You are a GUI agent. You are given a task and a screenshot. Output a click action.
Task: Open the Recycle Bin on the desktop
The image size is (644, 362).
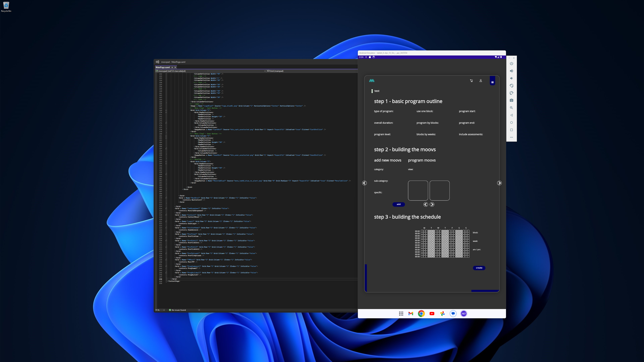pos(6,7)
